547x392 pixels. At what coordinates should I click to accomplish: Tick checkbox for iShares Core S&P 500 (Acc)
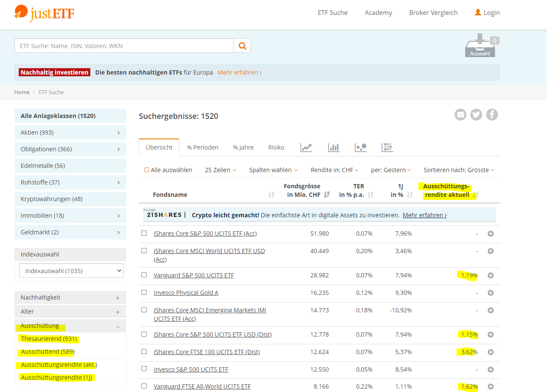point(144,233)
